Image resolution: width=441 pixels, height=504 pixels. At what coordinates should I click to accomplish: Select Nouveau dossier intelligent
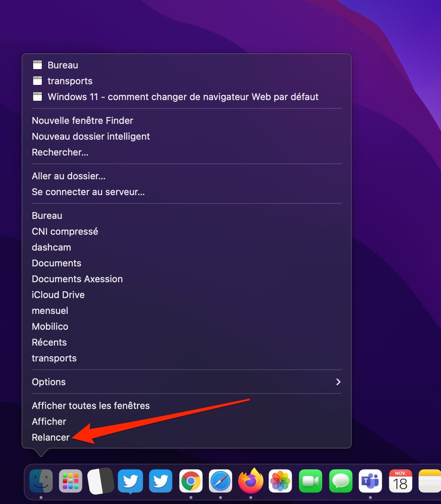pos(187,136)
